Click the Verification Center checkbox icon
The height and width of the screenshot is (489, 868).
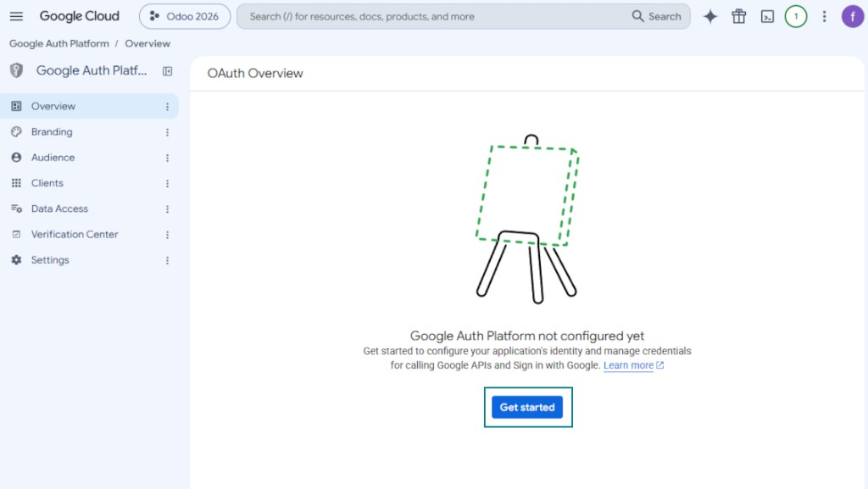point(17,235)
